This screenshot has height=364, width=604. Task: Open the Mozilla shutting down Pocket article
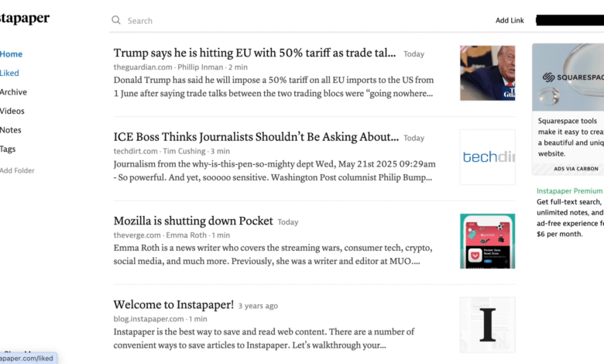click(x=193, y=221)
